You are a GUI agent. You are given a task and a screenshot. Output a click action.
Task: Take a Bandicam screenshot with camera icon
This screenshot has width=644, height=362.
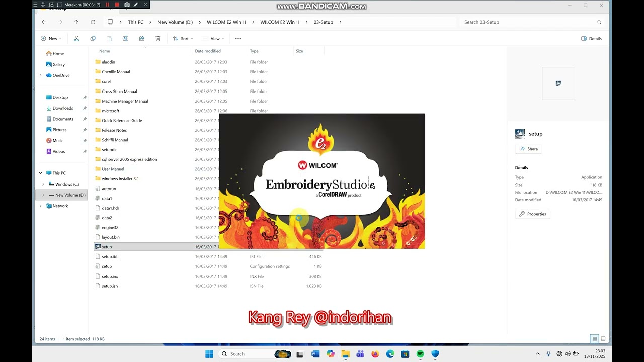point(127,5)
